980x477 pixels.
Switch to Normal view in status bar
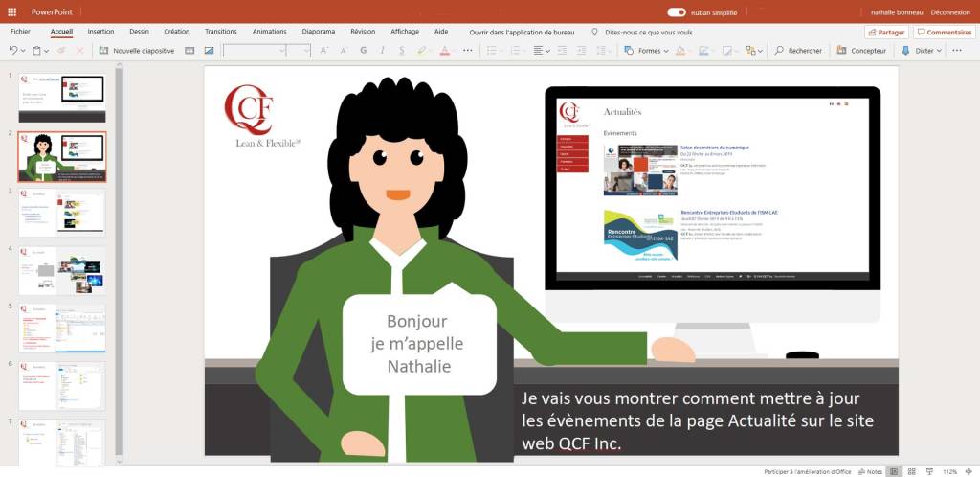pos(895,471)
